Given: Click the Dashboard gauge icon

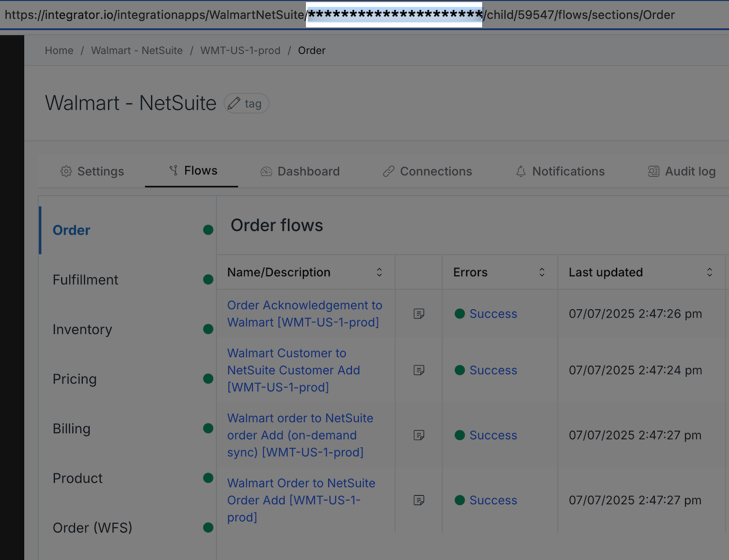Looking at the screenshot, I should tap(266, 171).
